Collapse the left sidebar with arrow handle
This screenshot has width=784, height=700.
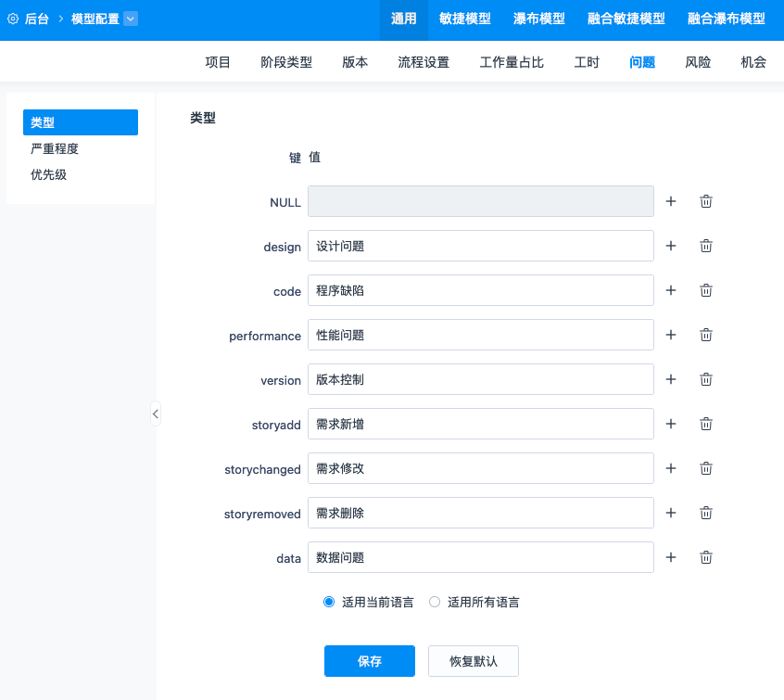(156, 414)
